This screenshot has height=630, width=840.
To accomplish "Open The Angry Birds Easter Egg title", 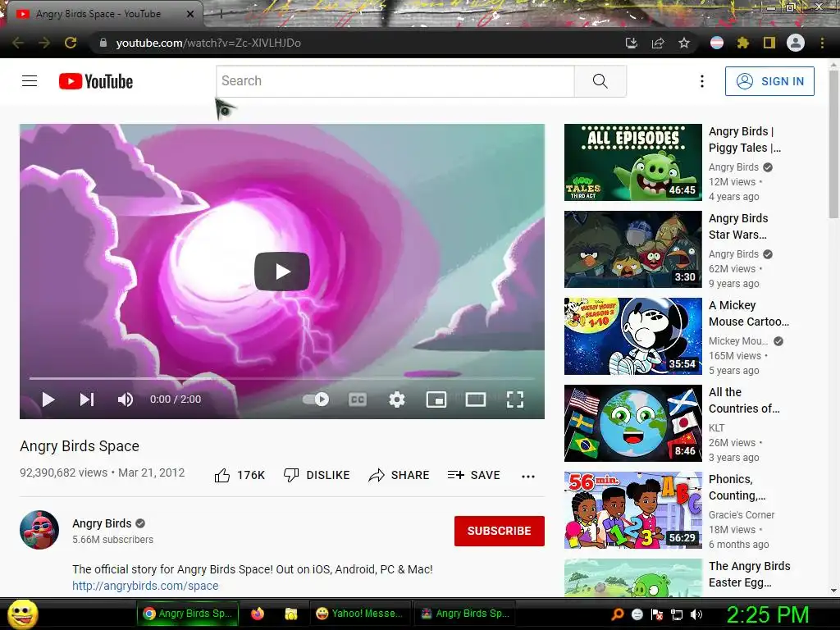I will tap(750, 573).
